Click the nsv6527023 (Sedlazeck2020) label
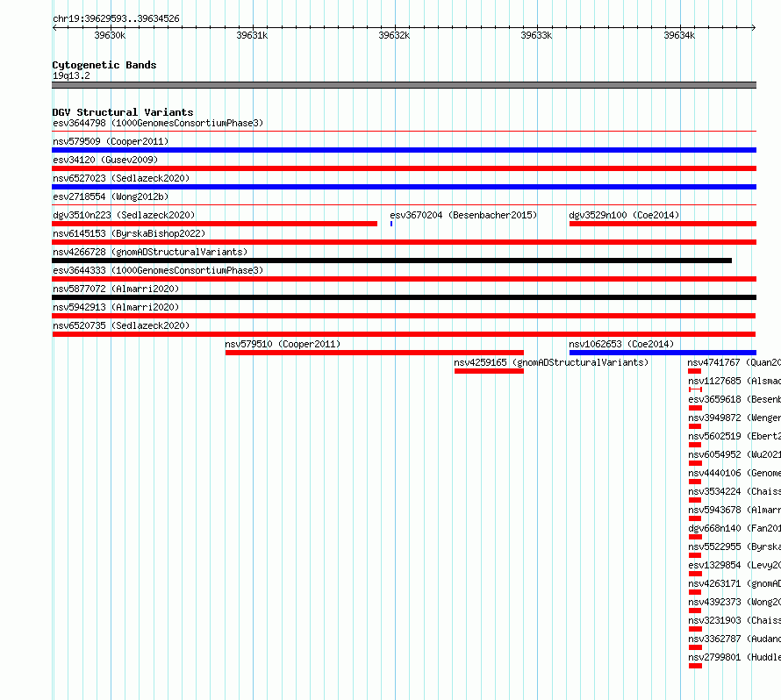Screen dimensions: 781x700 121,178
